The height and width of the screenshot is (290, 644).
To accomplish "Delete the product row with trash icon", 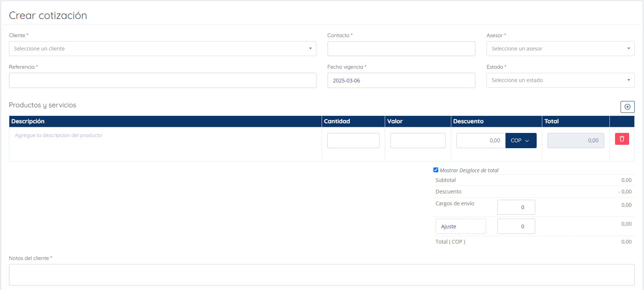I will point(622,139).
